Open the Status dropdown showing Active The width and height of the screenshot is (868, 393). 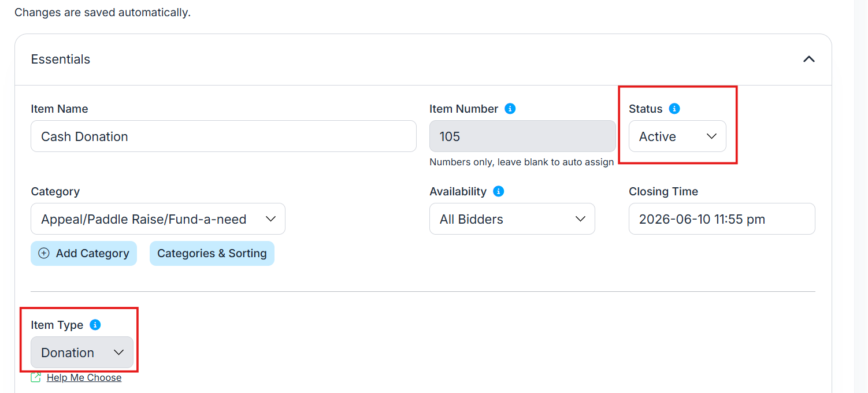pyautogui.click(x=677, y=136)
